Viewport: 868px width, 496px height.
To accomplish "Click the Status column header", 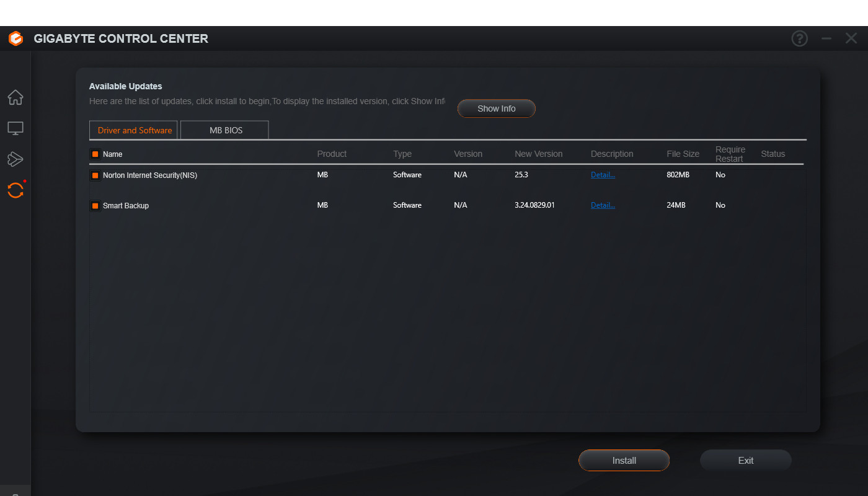I will coord(773,154).
